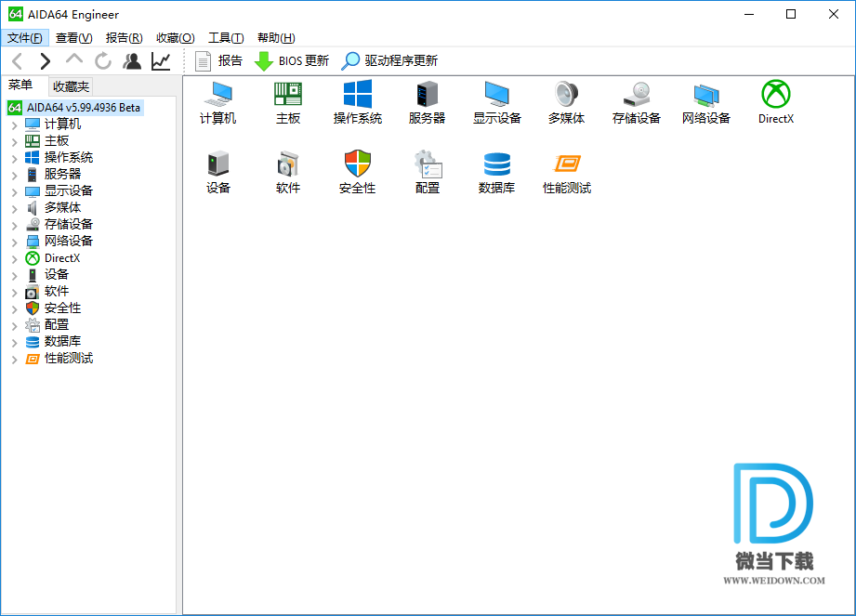This screenshot has width=856, height=616.
Task: Expand the 配置 tree node arrow
Action: [14, 326]
